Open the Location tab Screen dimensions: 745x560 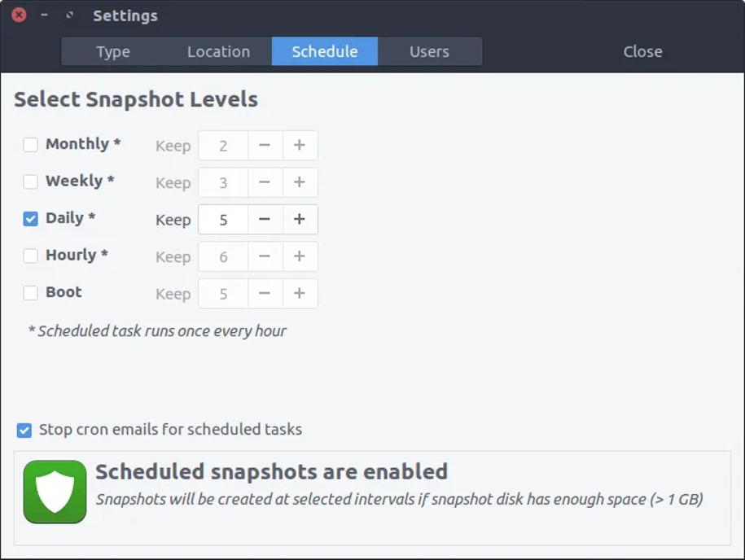point(218,51)
